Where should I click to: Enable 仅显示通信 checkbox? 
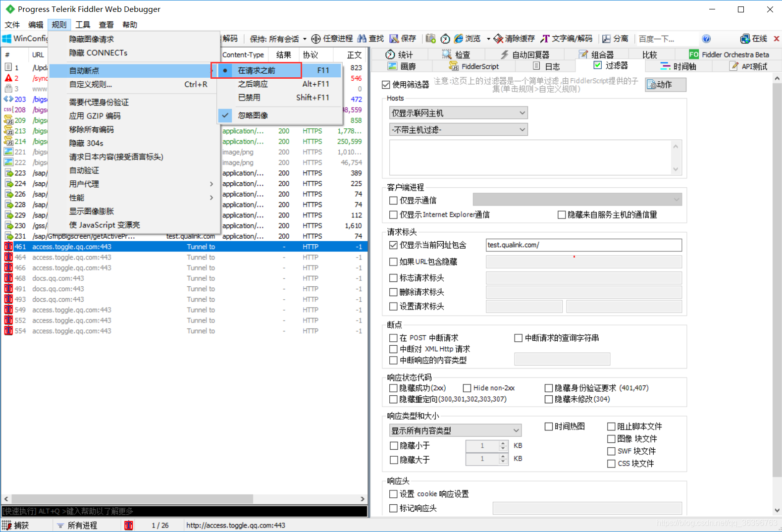pos(393,201)
